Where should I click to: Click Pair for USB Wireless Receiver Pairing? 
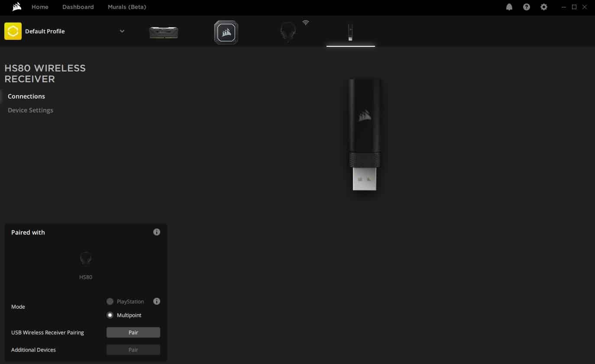click(x=133, y=332)
